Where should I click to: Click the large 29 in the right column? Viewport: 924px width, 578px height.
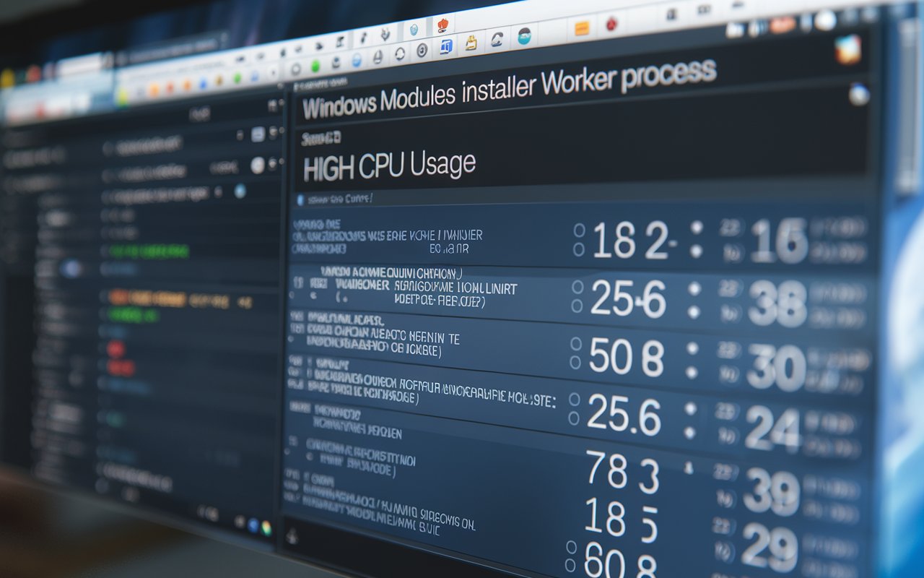[x=770, y=547]
